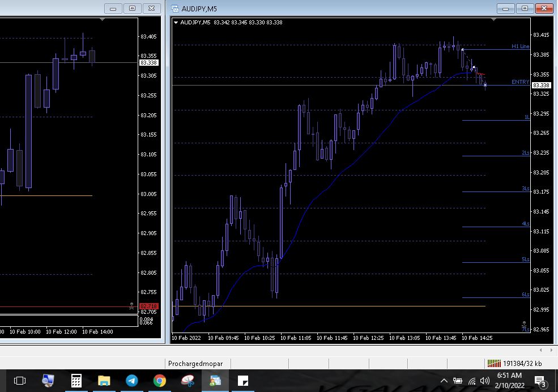Viewport: 558px width, 392px height.
Task: Minimize the AUDJPY,M5 chart window
Action: pos(506,8)
